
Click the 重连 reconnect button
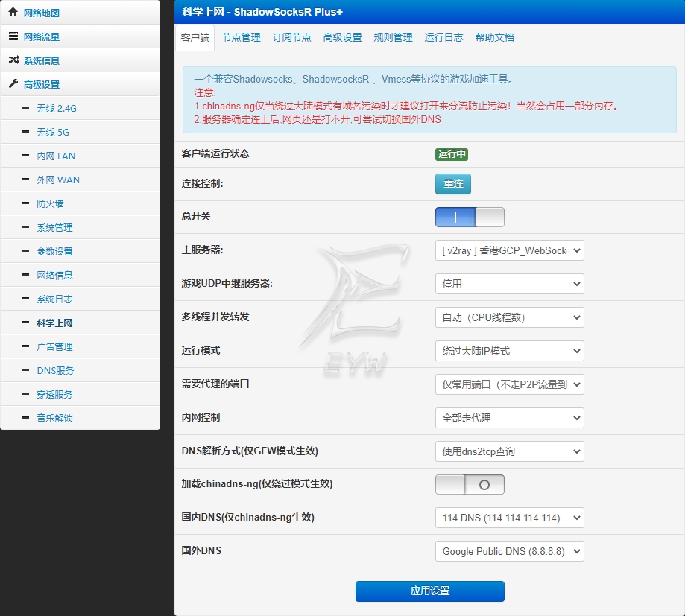pos(453,184)
